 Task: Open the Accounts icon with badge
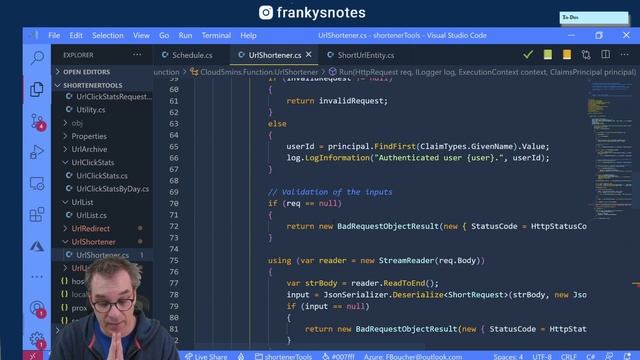(x=37, y=309)
